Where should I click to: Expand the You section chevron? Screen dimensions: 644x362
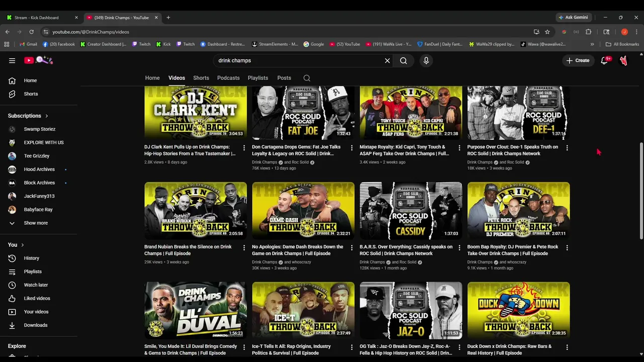click(22, 245)
